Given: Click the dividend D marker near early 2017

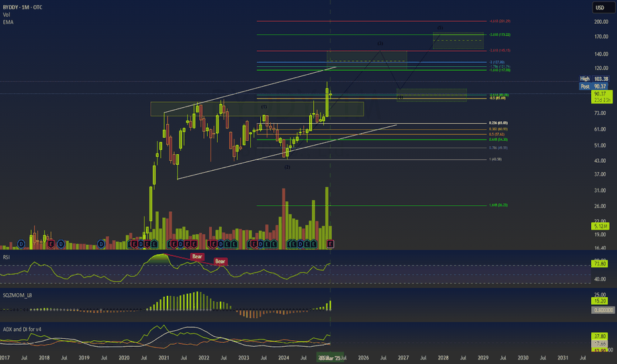Looking at the screenshot, I should pyautogui.click(x=21, y=244).
